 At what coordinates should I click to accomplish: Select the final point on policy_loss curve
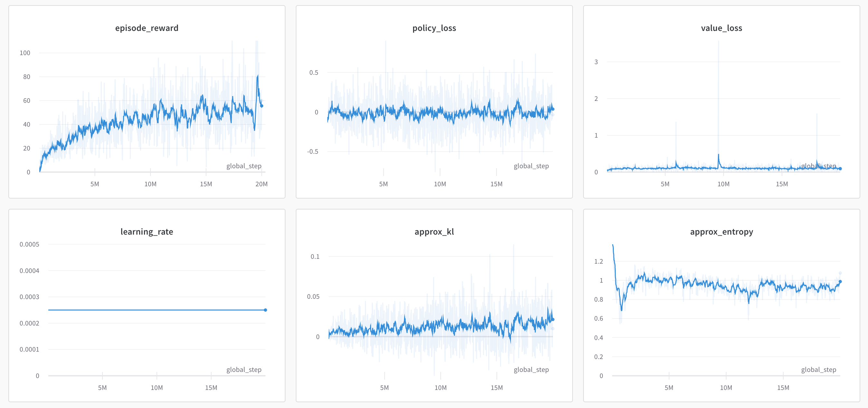(553, 109)
